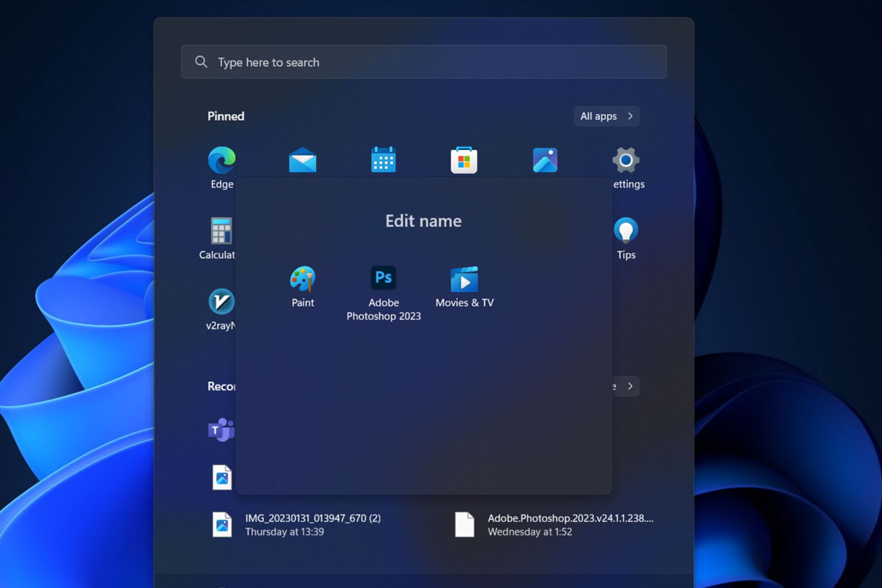882x588 pixels.
Task: Open the Microsoft Teams recommended item
Action: point(221,430)
